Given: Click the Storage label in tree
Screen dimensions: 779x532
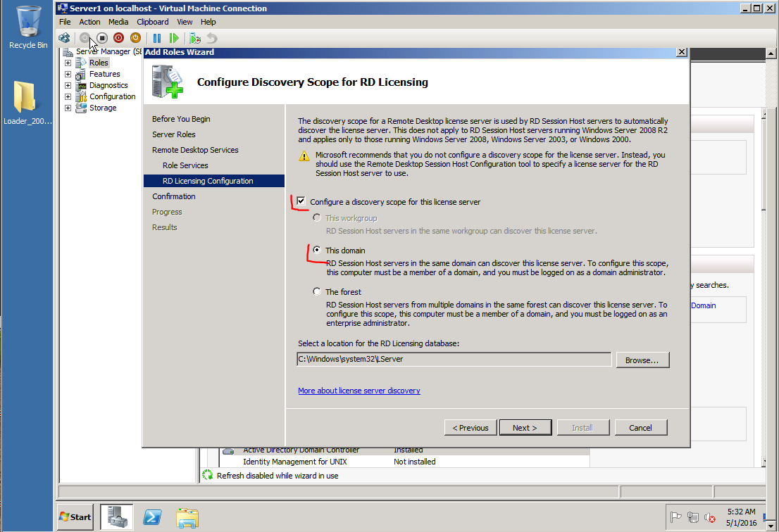Looking at the screenshot, I should [103, 108].
